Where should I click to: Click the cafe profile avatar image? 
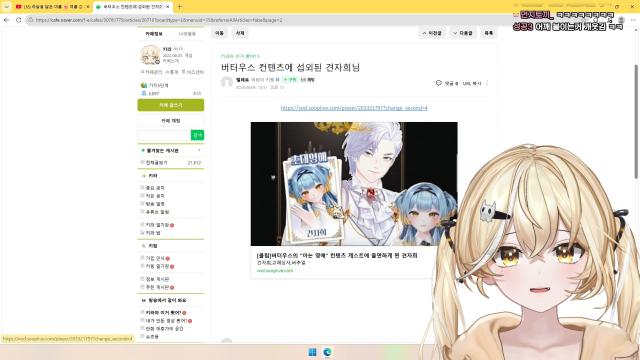pos(150,55)
